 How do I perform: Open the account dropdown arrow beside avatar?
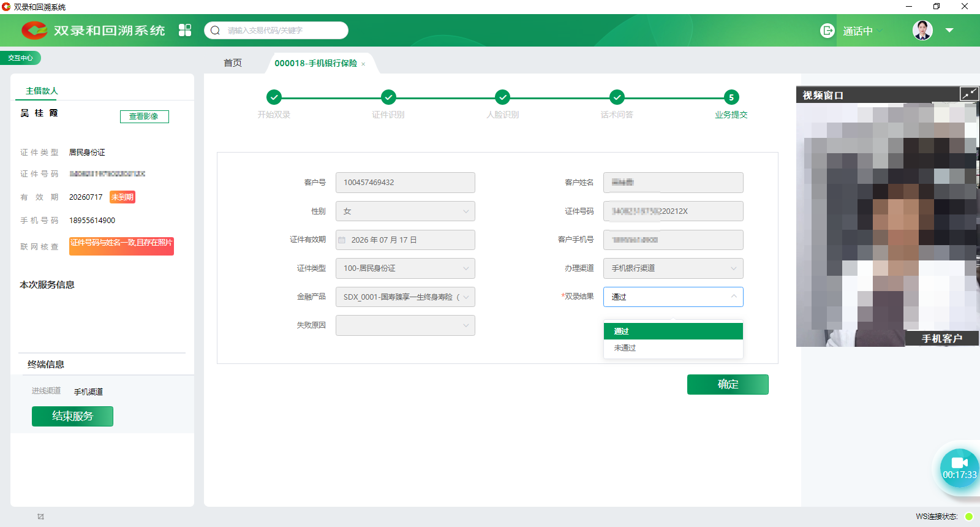(x=949, y=30)
